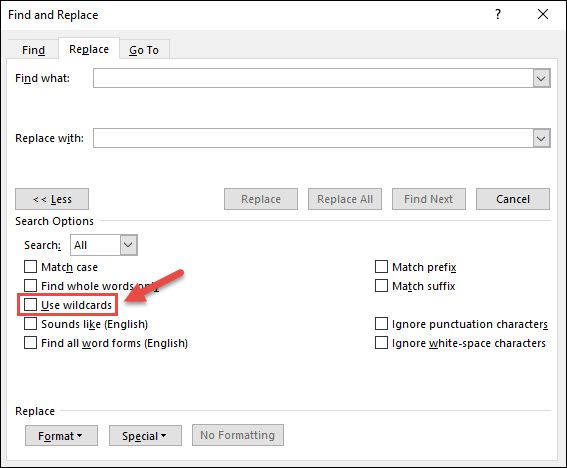Check Find whole words only option
Viewport: 567px width, 468px height.
click(30, 285)
